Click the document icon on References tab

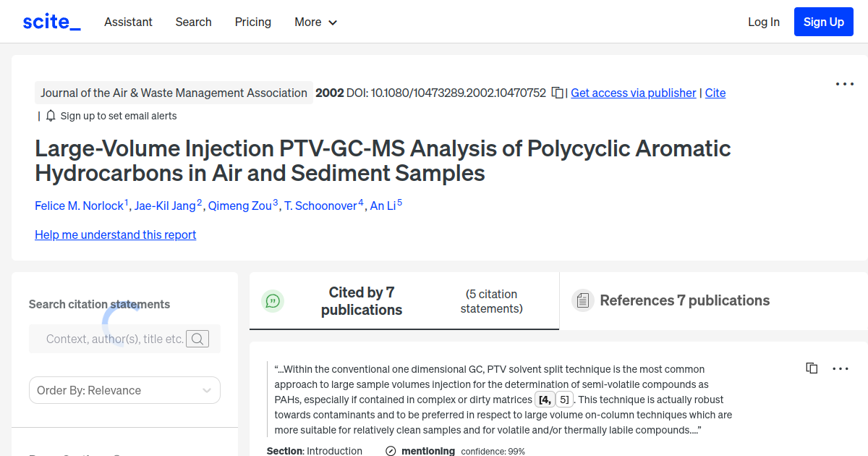(582, 300)
